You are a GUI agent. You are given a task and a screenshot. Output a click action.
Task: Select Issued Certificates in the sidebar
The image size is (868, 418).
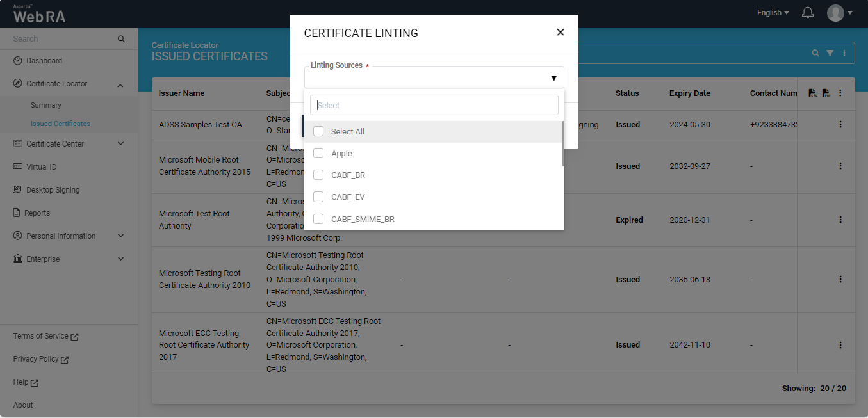[60, 124]
